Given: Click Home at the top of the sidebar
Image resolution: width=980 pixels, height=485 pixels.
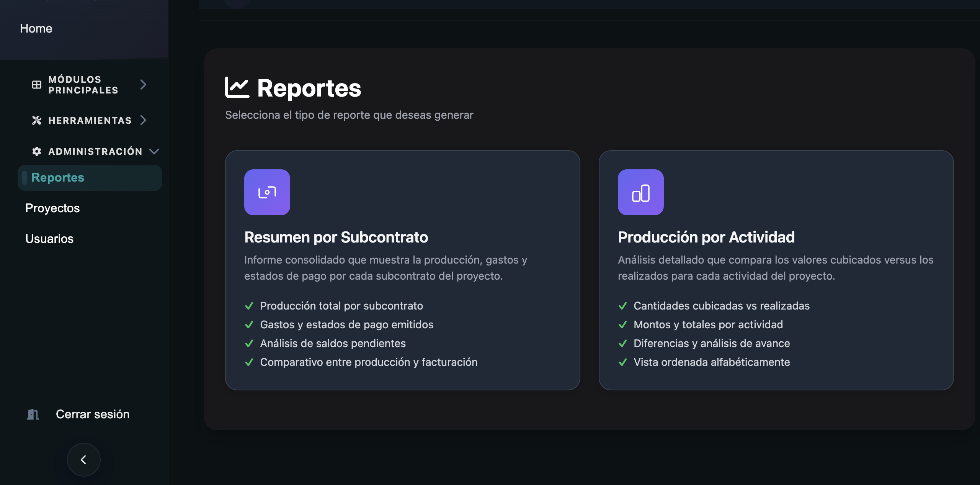Looking at the screenshot, I should 36,28.
